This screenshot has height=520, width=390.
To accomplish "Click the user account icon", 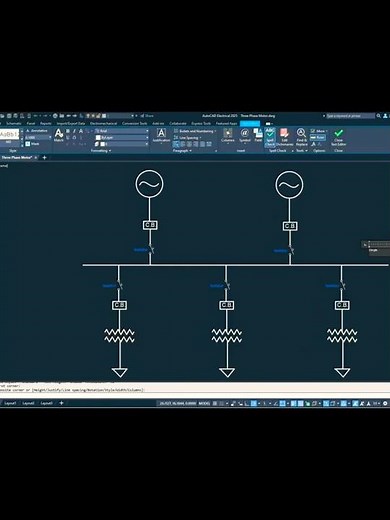I will [x=385, y=116].
